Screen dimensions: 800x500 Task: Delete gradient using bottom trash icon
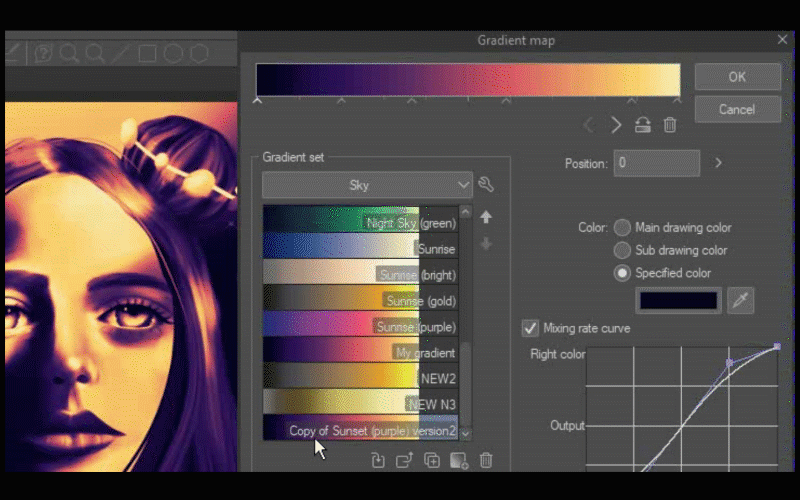tap(486, 461)
